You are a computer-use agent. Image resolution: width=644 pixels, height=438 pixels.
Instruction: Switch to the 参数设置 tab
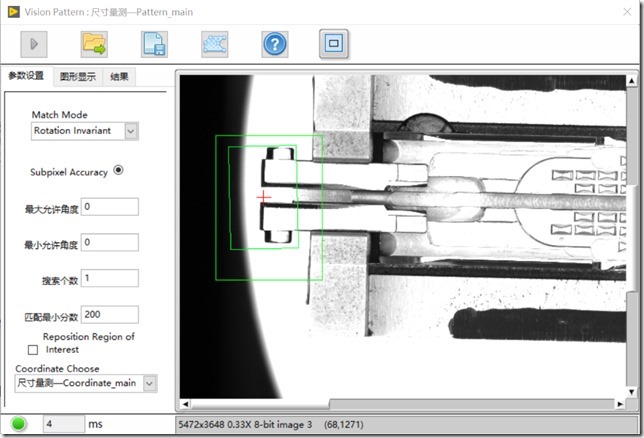point(26,76)
